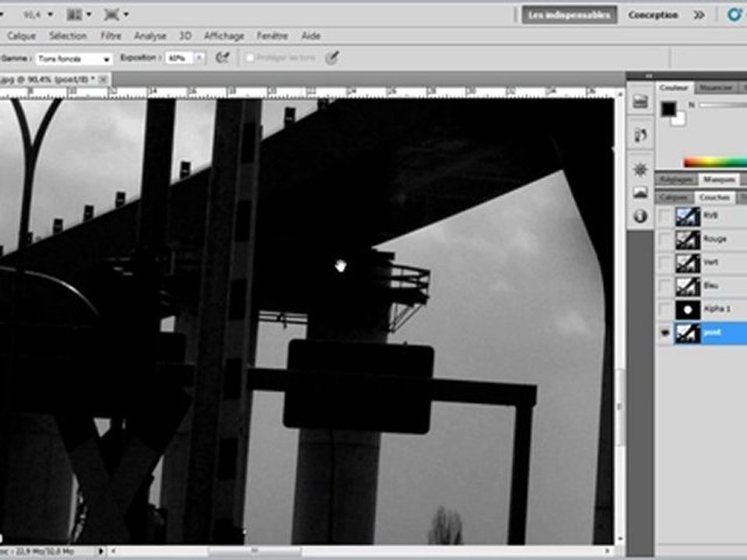The image size is (747, 560).
Task: Select the Les indispensables workspace button
Action: [x=570, y=16]
